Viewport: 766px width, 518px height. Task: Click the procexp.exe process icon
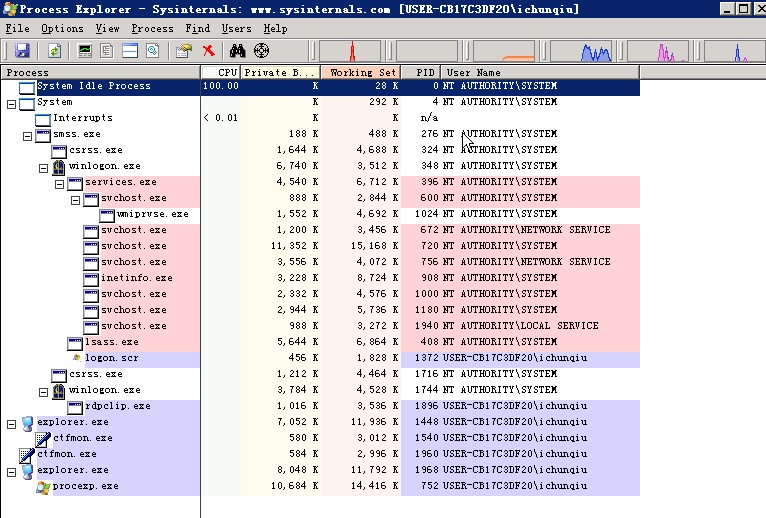click(x=43, y=487)
